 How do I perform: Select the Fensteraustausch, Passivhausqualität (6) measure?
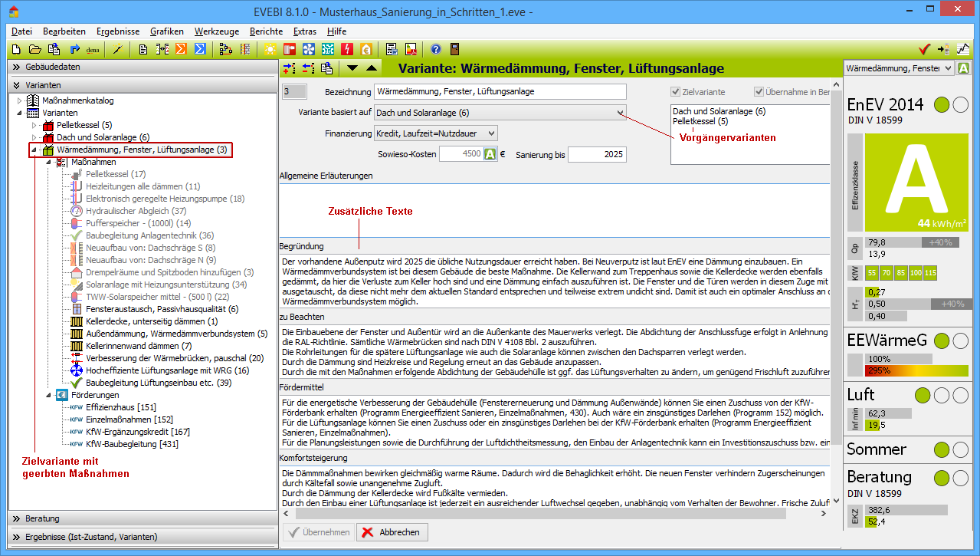[162, 309]
